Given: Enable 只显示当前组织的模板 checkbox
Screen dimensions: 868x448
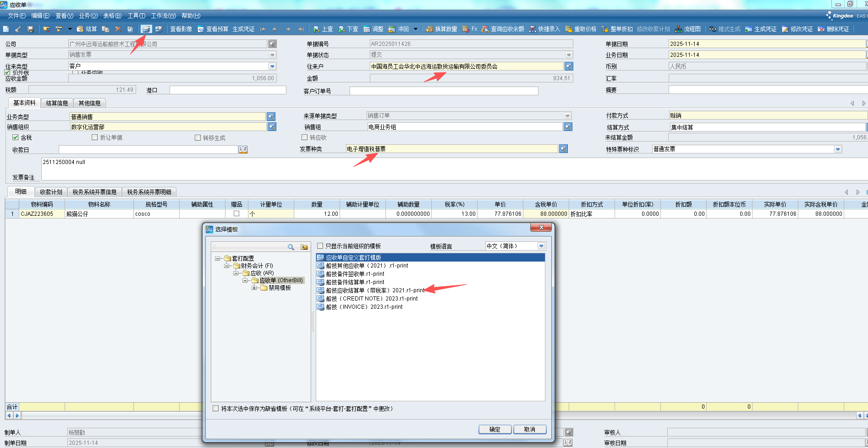Looking at the screenshot, I should point(320,246).
